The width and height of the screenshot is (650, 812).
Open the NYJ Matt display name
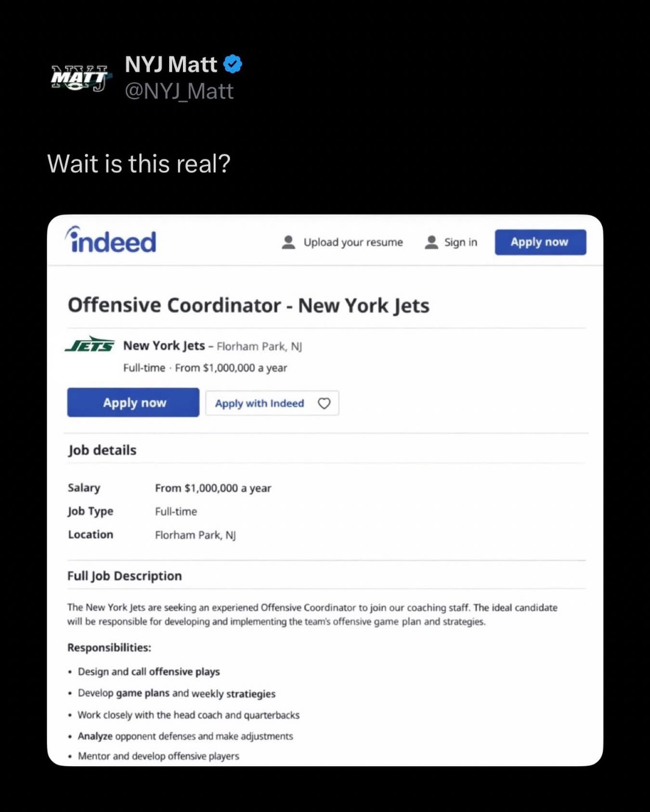tap(171, 64)
